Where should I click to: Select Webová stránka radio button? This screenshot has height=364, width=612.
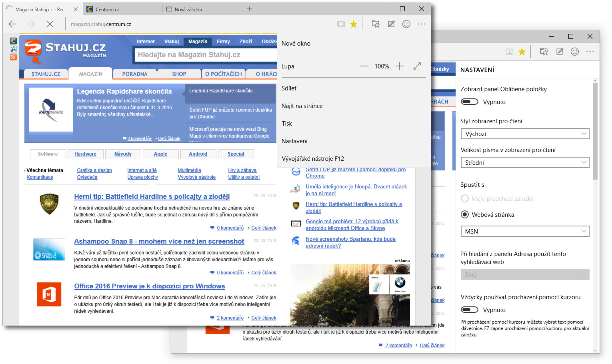(x=465, y=214)
